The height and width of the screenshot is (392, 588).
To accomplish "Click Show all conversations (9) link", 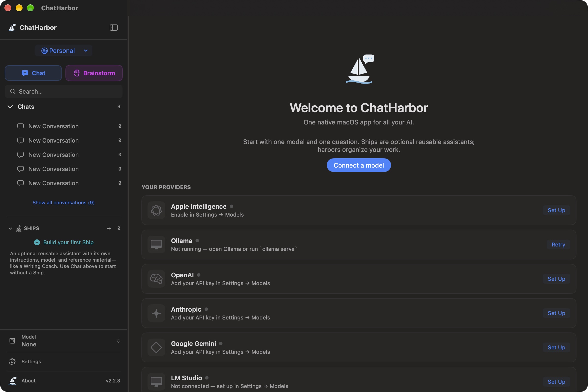I will point(63,203).
